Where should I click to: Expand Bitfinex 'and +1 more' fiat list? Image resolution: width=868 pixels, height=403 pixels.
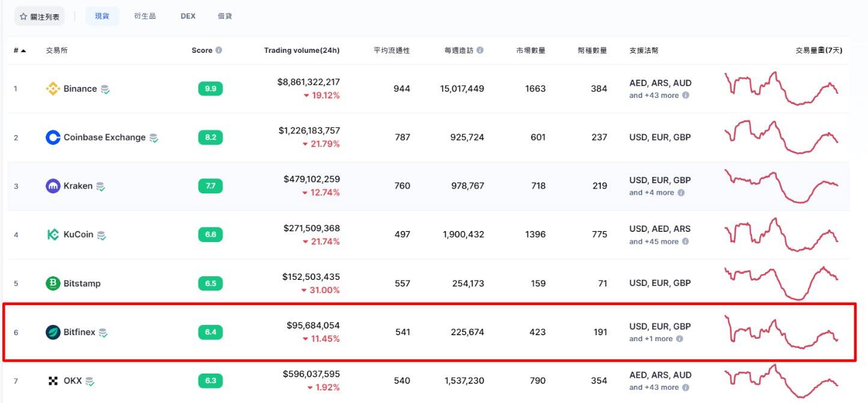pos(651,339)
